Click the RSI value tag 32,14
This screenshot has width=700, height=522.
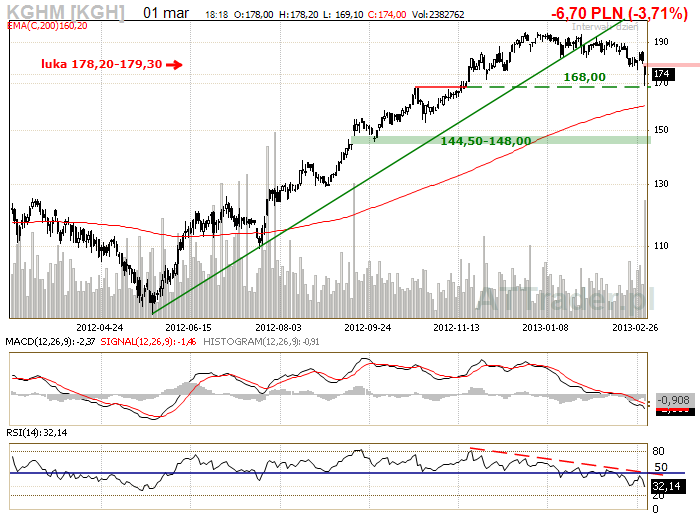tap(667, 486)
